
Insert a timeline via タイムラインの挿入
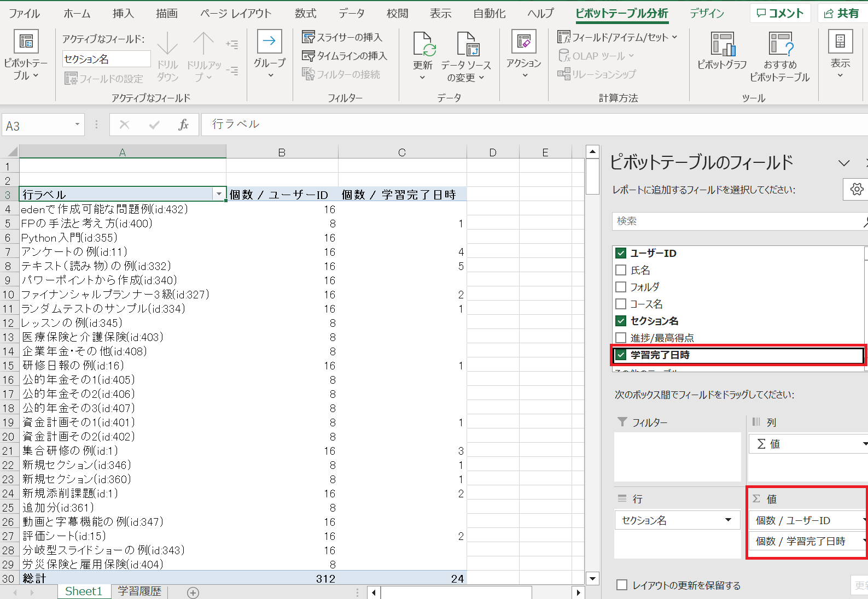(345, 56)
